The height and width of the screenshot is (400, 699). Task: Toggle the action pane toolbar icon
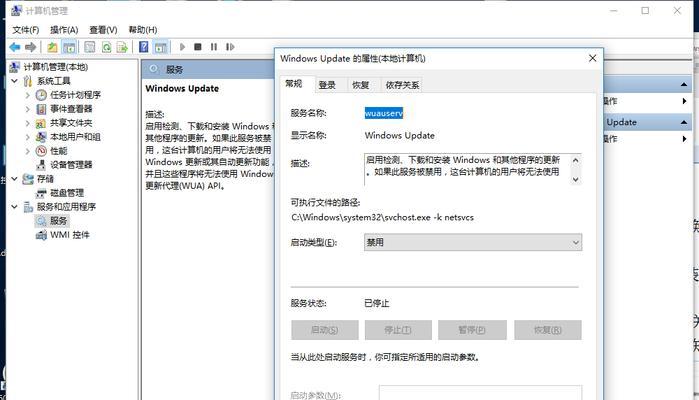[x=160, y=47]
